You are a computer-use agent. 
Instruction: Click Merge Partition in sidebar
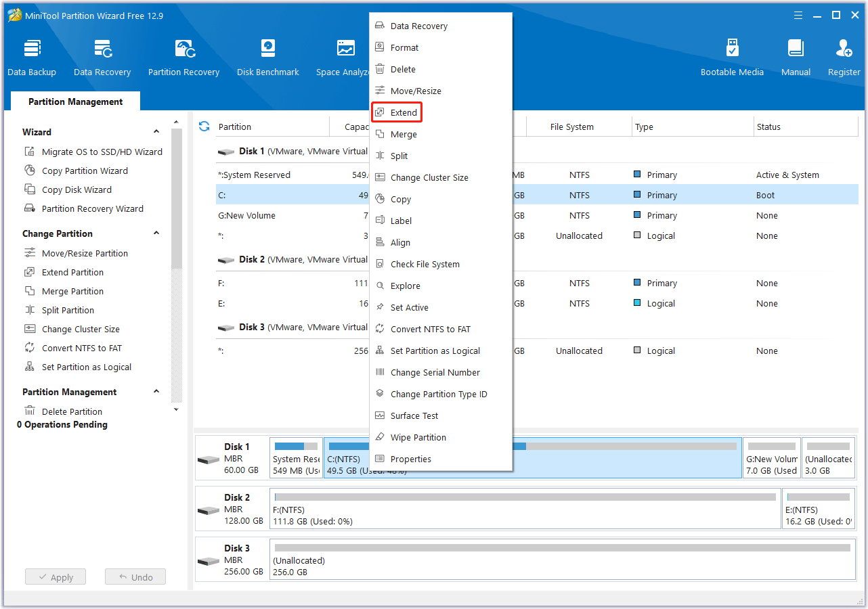(72, 291)
